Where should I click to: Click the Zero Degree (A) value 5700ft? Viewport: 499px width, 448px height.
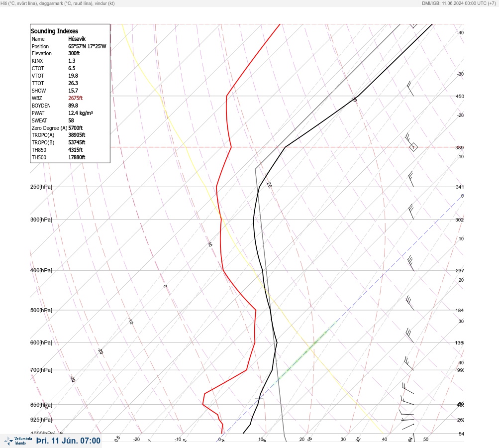click(76, 128)
